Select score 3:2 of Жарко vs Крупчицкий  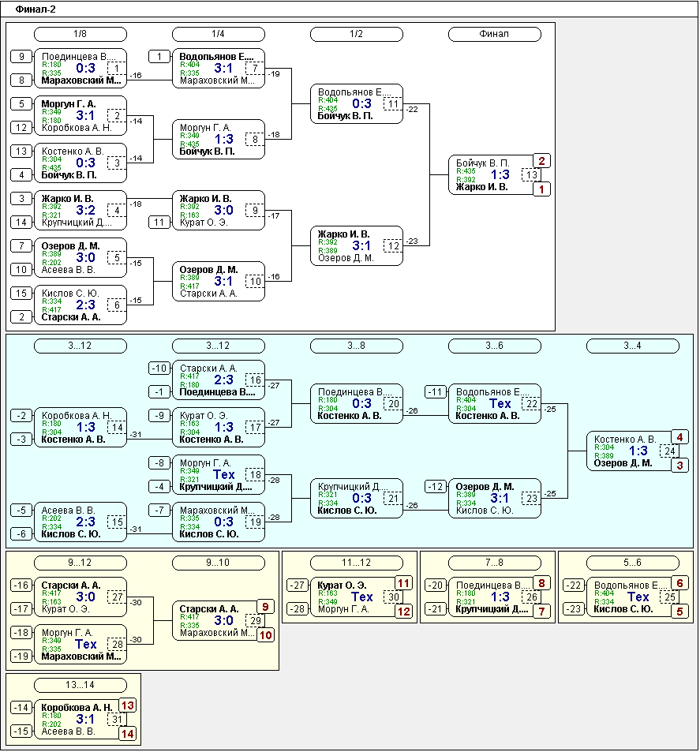coord(86,210)
